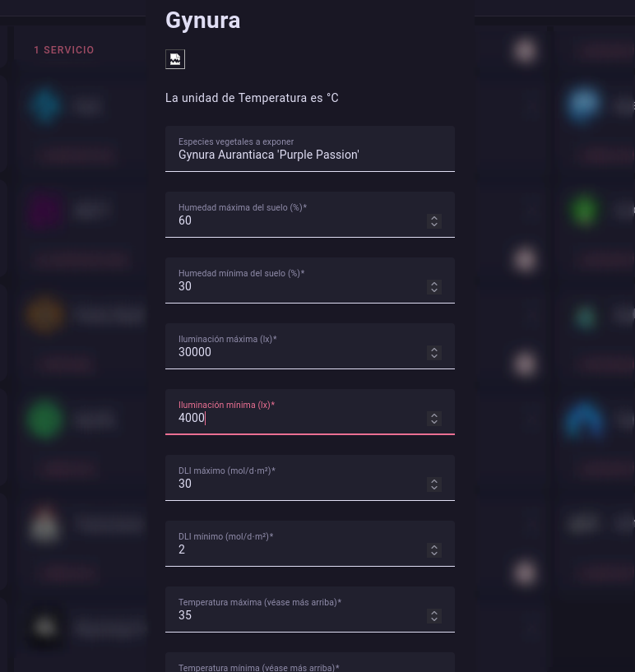Viewport: 635px width, 672px height.
Task: Focus the Humedad mínima del suelo field
Action: pyautogui.click(x=296, y=285)
